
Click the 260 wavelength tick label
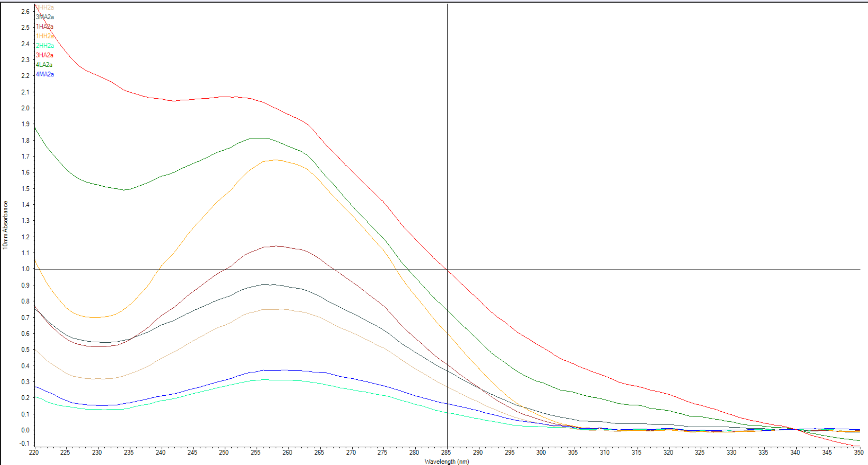point(288,452)
